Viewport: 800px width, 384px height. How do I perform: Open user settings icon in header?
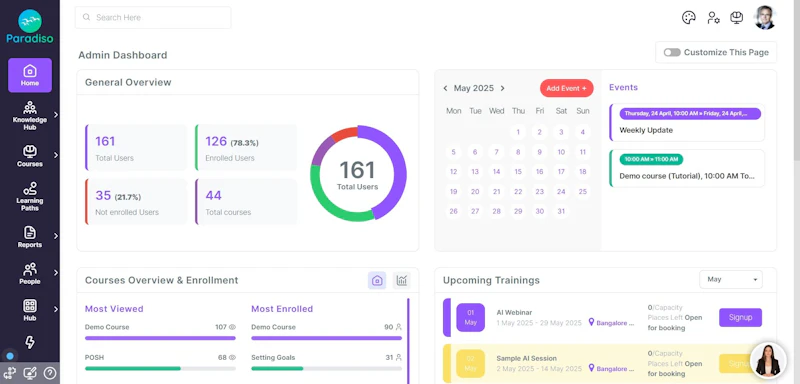713,18
